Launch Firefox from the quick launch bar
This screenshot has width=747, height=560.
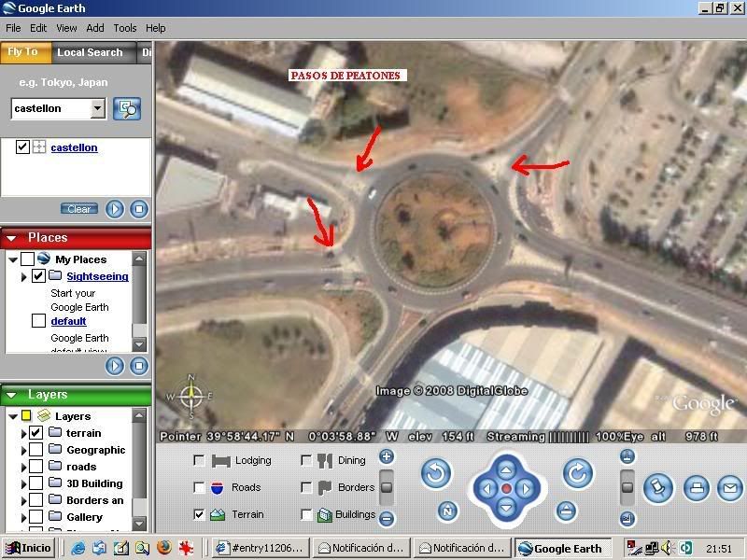pyautogui.click(x=164, y=548)
